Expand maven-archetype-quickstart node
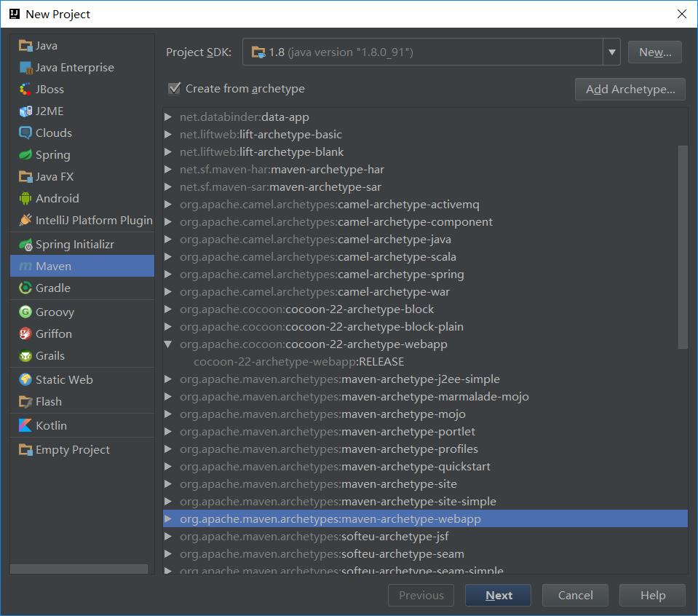 168,466
